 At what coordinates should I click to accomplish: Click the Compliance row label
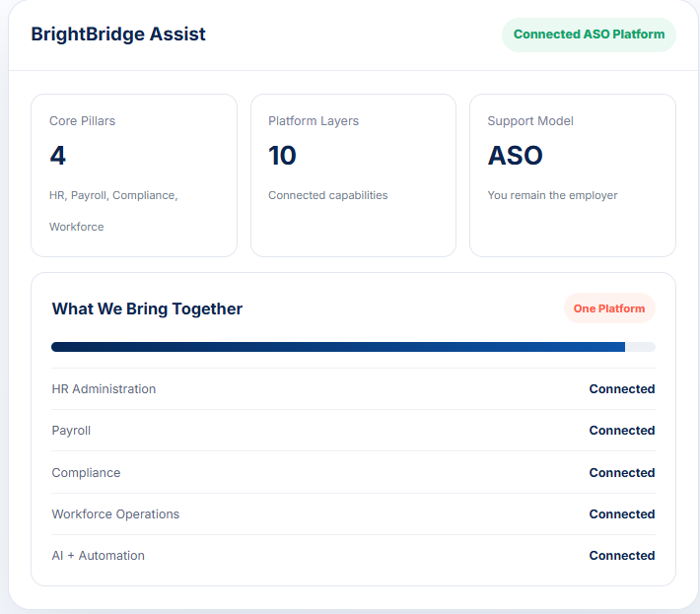click(x=86, y=473)
